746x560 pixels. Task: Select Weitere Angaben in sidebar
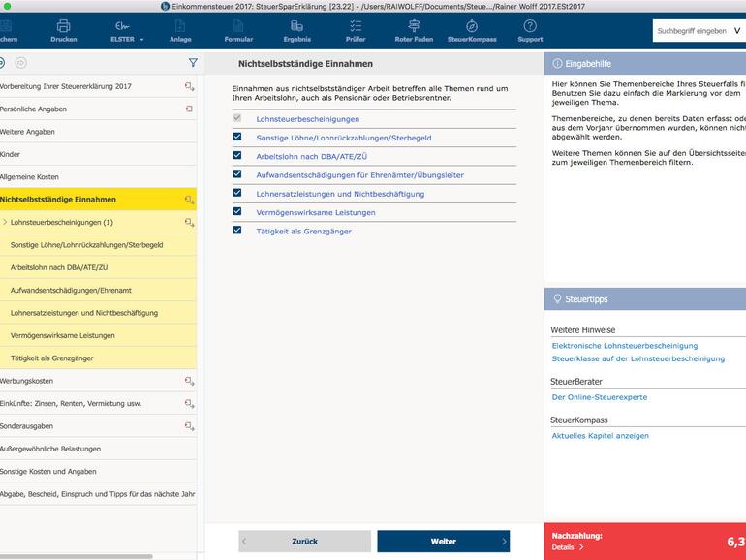[x=98, y=132]
